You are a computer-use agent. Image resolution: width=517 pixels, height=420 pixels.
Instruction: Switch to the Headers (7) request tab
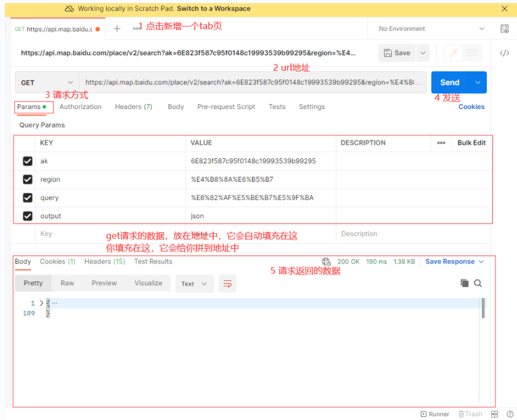point(134,107)
